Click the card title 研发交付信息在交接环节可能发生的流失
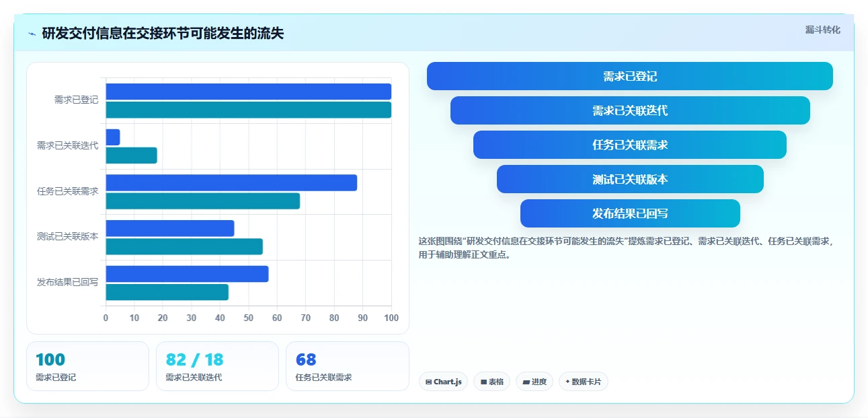This screenshot has width=868, height=418. click(x=163, y=34)
